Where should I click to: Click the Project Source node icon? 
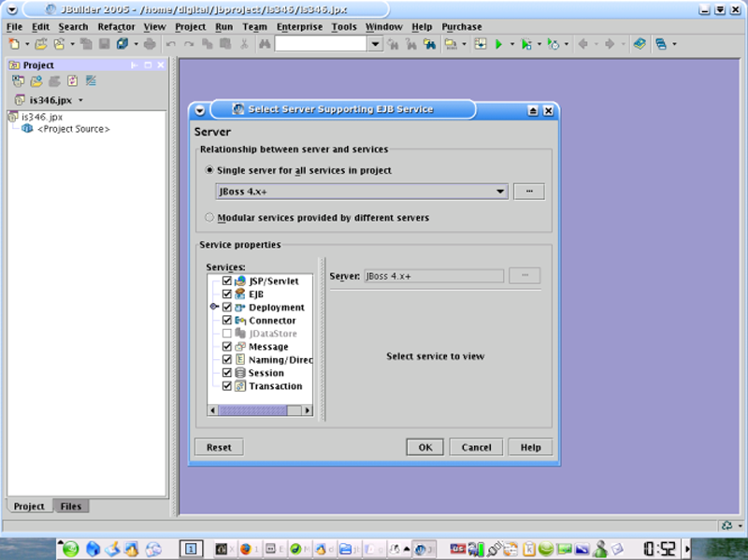pos(27,129)
